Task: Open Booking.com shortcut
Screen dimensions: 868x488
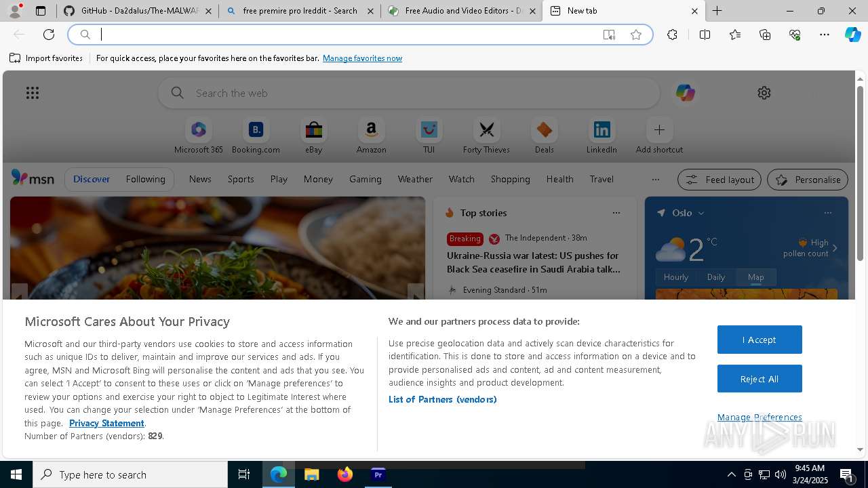Action: 256,136
